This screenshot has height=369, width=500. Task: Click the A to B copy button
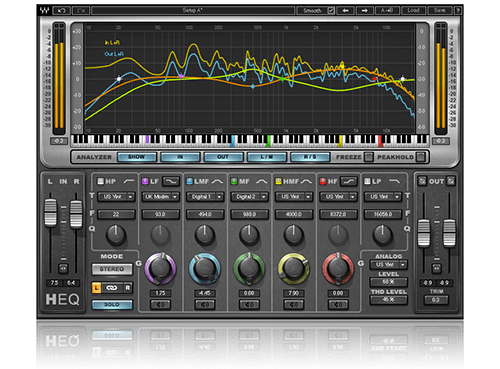pos(387,11)
